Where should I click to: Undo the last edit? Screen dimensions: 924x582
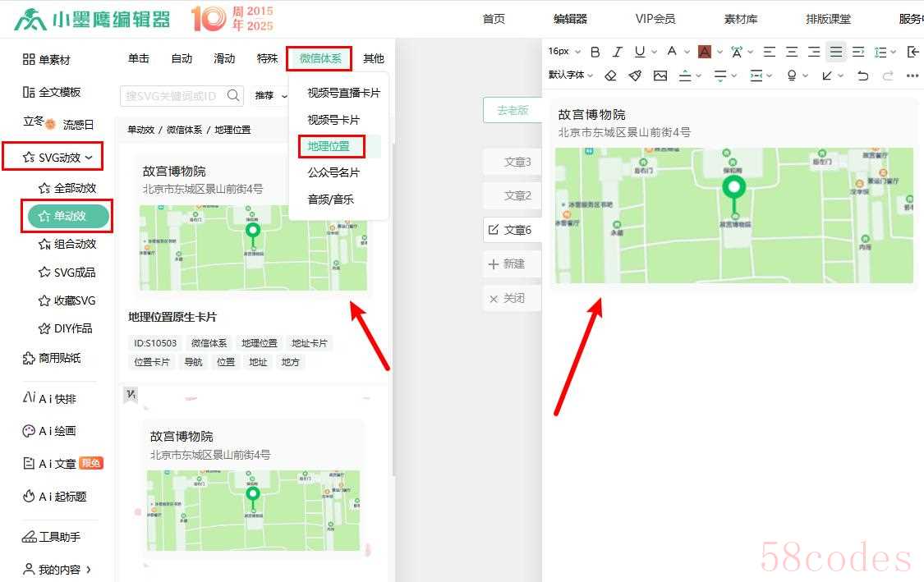pos(862,76)
